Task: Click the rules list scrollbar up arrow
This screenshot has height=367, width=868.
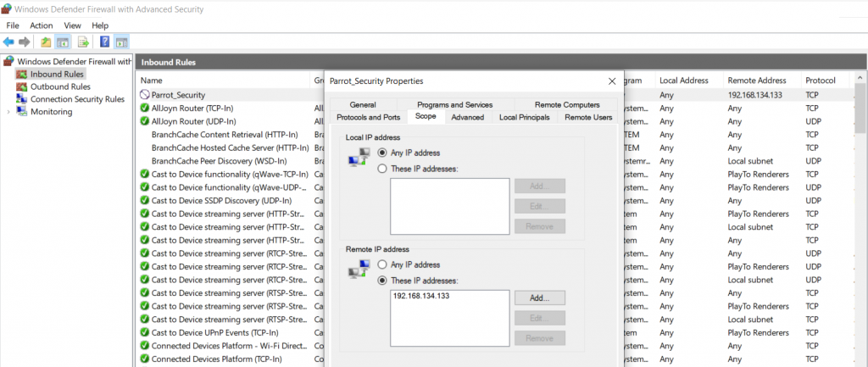Action: coord(861,78)
